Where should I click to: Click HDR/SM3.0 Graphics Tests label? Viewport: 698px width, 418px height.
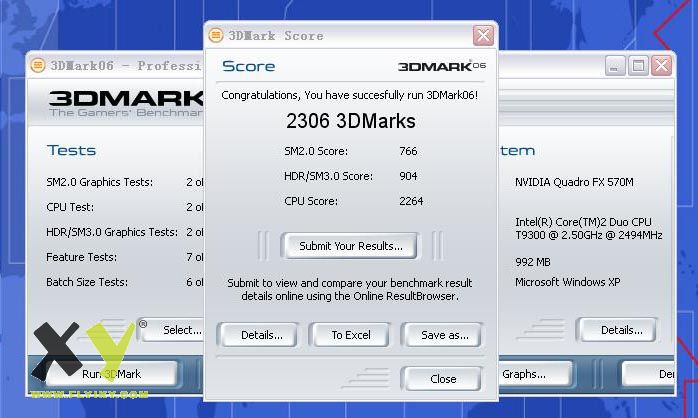tap(112, 232)
